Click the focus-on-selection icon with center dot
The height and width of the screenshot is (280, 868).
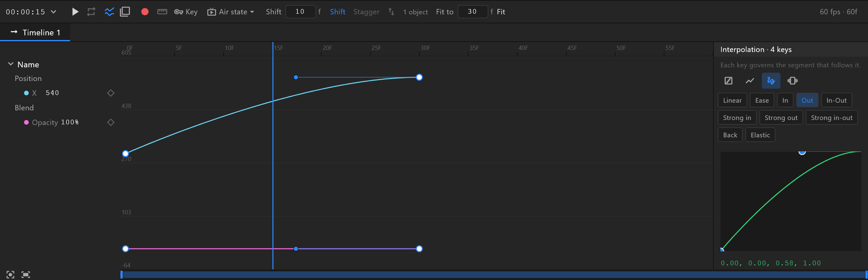click(10, 275)
